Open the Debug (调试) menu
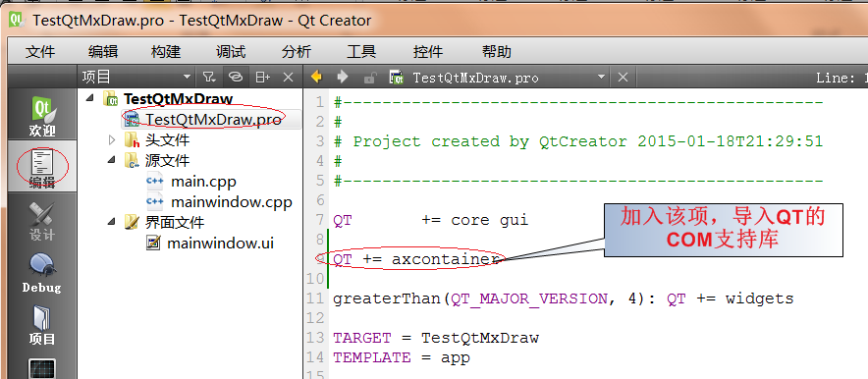 (231, 52)
